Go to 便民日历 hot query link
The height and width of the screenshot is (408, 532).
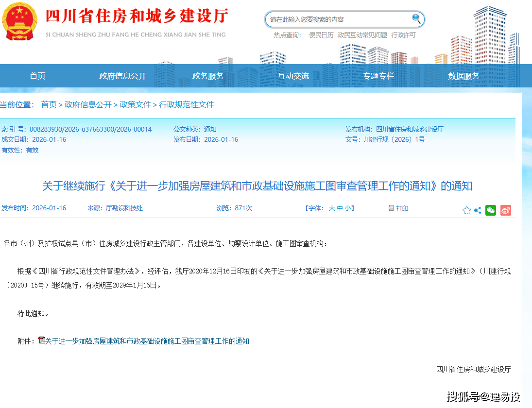pyautogui.click(x=321, y=35)
